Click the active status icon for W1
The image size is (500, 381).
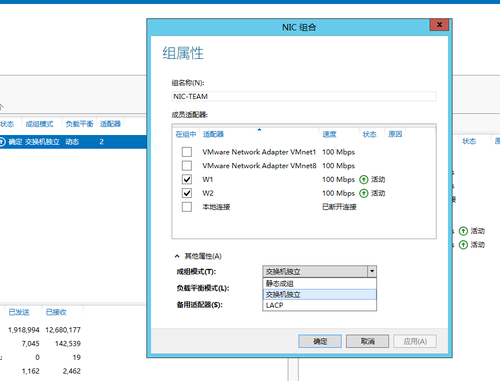pos(363,180)
